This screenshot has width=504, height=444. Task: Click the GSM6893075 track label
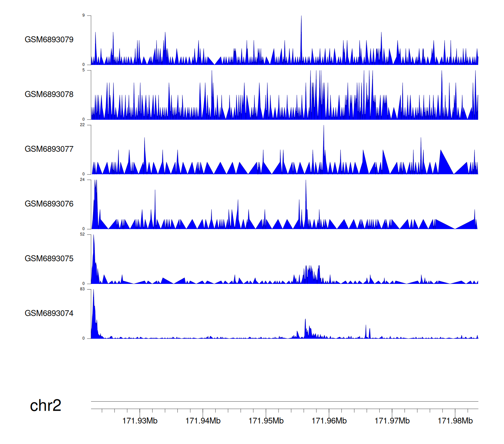[x=49, y=259]
